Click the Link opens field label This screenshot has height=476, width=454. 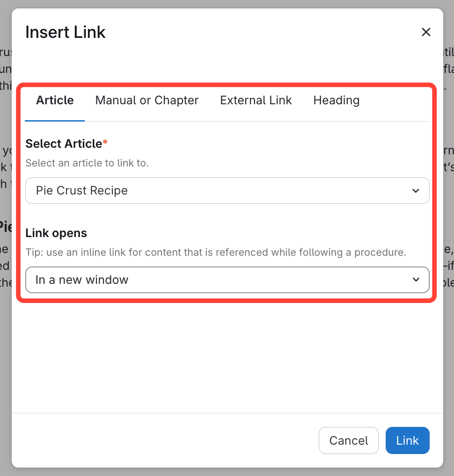click(x=56, y=233)
